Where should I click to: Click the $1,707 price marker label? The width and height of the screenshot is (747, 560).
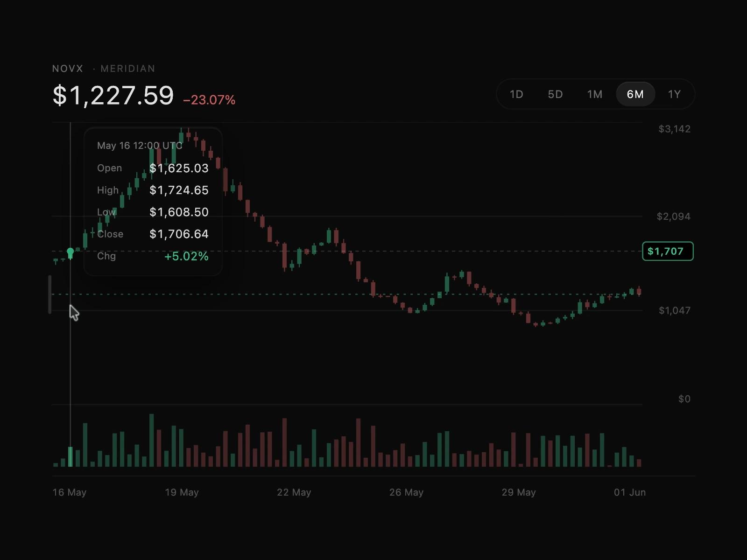click(x=668, y=252)
